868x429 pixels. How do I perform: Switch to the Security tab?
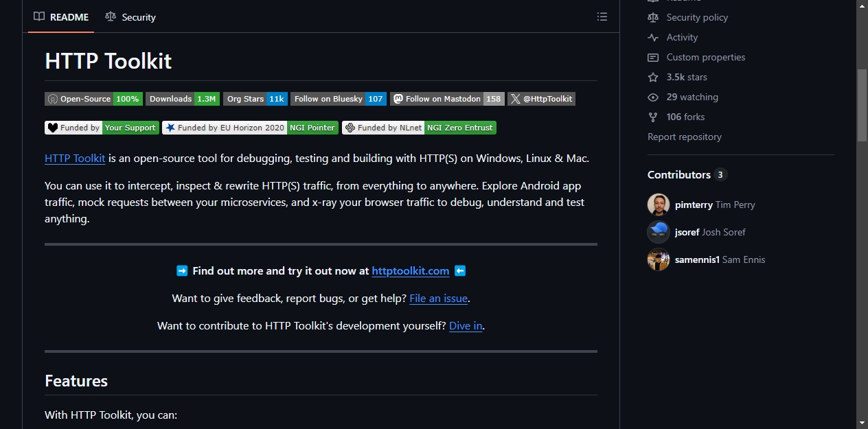click(130, 17)
